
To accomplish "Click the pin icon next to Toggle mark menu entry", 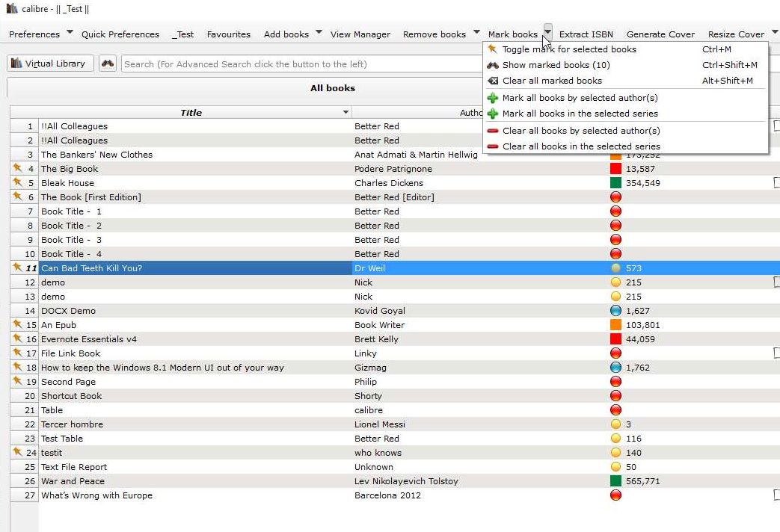I will 493,49.
